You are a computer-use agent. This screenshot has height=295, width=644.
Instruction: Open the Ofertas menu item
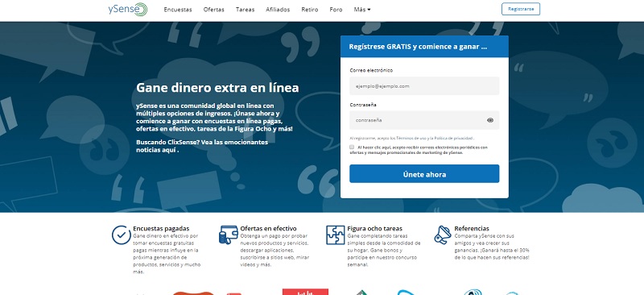[213, 10]
